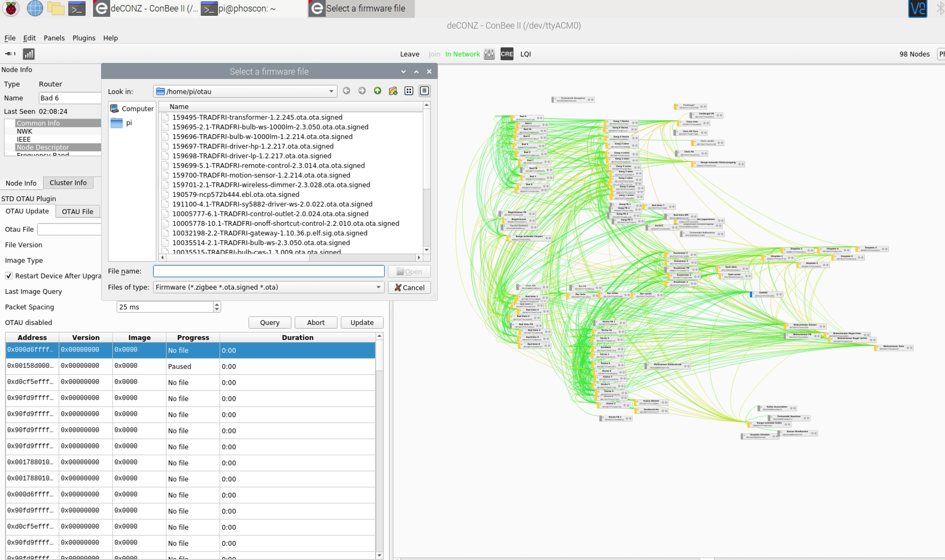
Task: Open the File menu
Action: 10,38
